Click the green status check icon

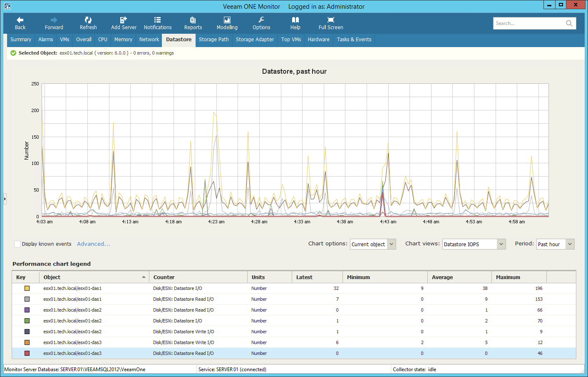(13, 53)
